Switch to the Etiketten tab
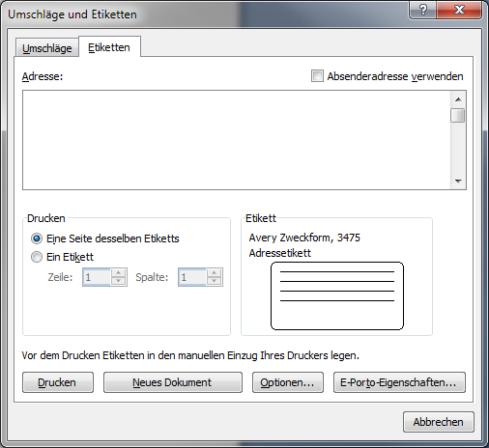Viewport: 489px width, 448px height. coord(109,47)
